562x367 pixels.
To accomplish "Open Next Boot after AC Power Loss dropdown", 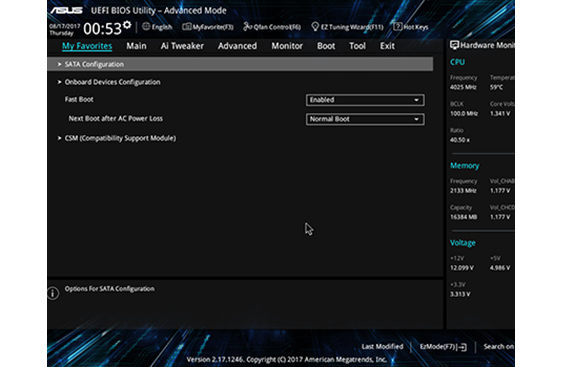I will pos(365,119).
